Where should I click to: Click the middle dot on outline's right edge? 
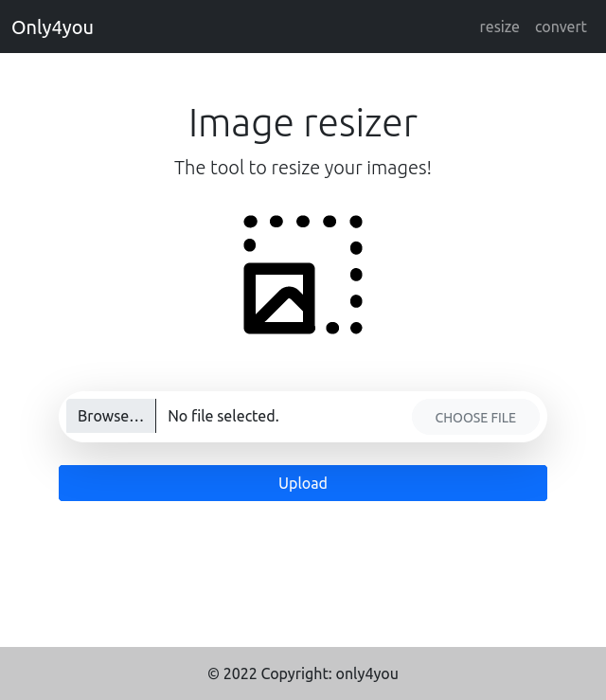click(356, 275)
